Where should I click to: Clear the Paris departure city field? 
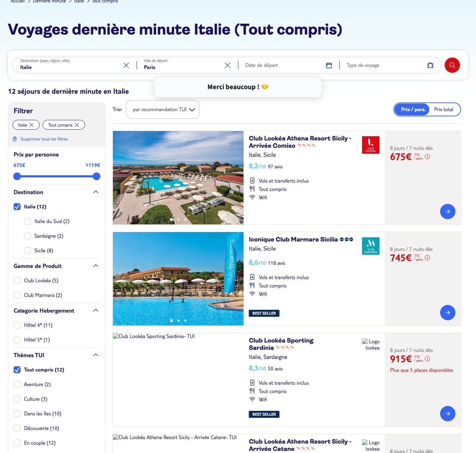click(x=228, y=65)
